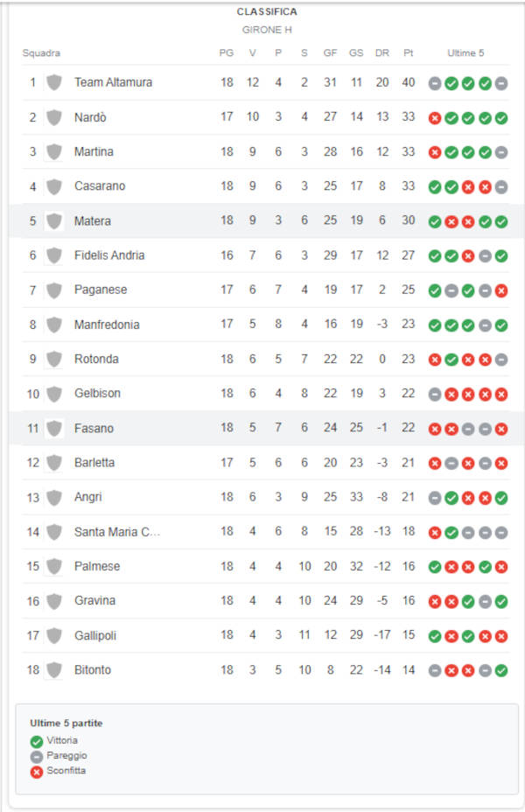Click Nardò's first red defeat icon
This screenshot has height=812, width=525.
tap(435, 118)
